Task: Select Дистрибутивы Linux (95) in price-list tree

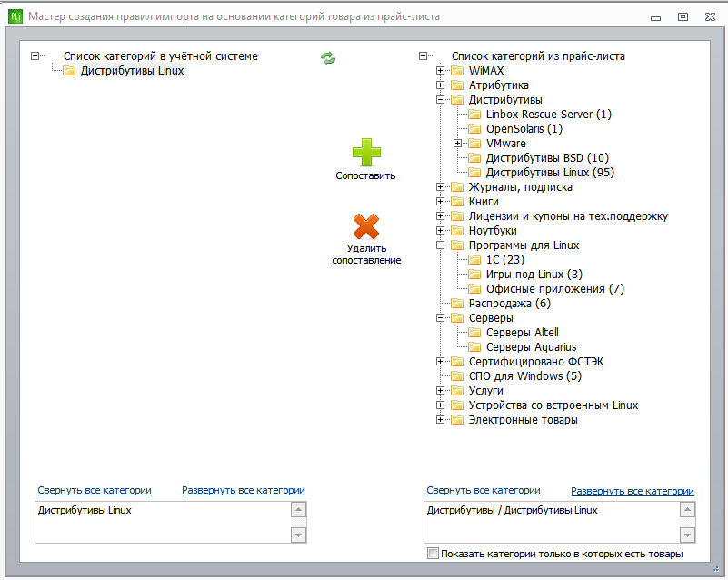Action: (x=550, y=173)
